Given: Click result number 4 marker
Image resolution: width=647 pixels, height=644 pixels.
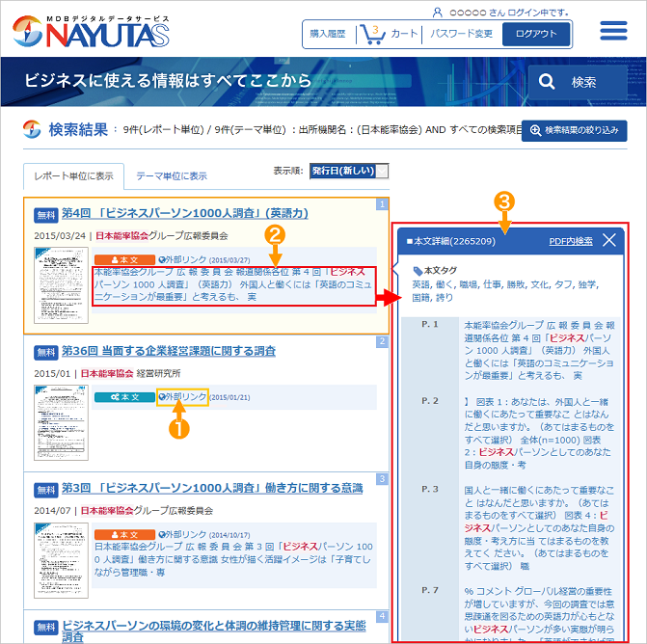Looking at the screenshot, I should click(382, 616).
